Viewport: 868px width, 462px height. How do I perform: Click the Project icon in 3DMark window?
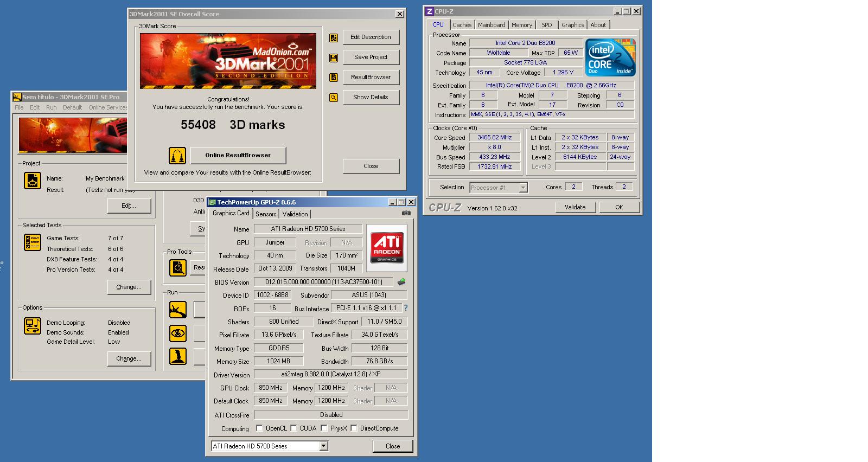[x=33, y=181]
